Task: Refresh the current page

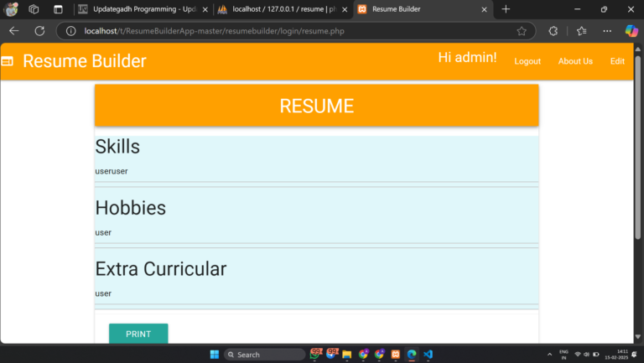Action: pos(39,31)
